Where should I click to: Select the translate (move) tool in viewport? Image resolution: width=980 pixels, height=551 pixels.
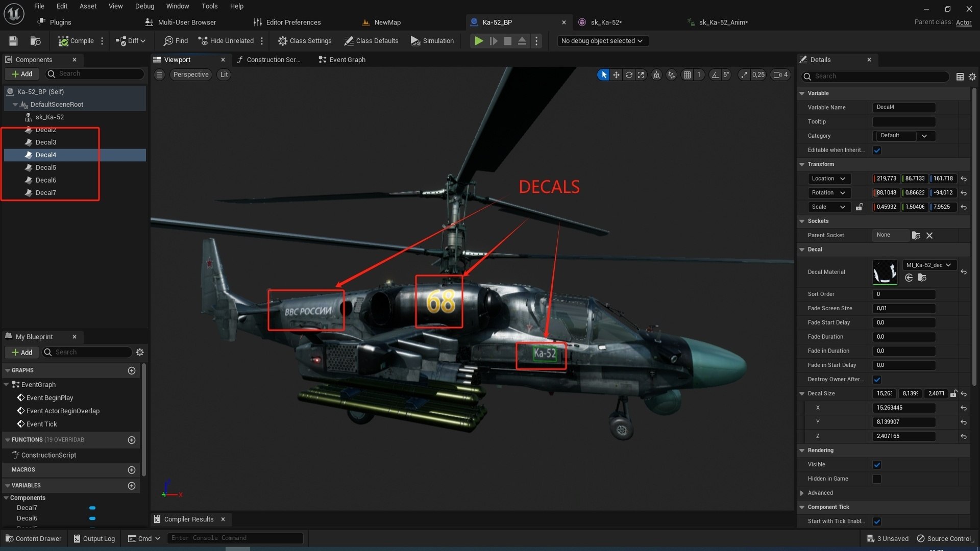616,75
